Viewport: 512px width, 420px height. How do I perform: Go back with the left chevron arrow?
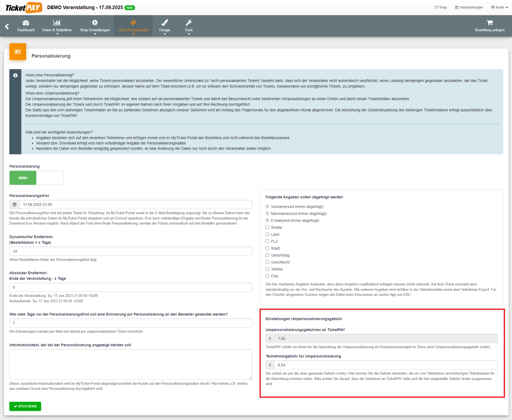click(x=7, y=26)
